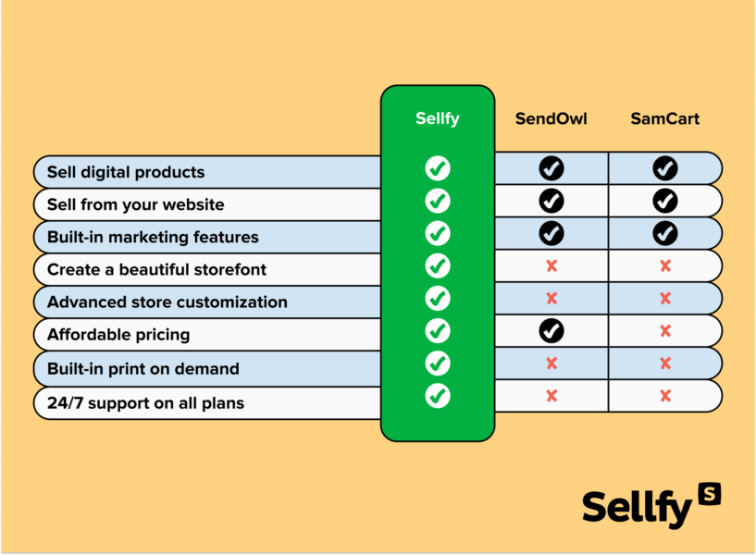Click SamCart red X for Advanced store customization
756x555 pixels.
click(664, 299)
